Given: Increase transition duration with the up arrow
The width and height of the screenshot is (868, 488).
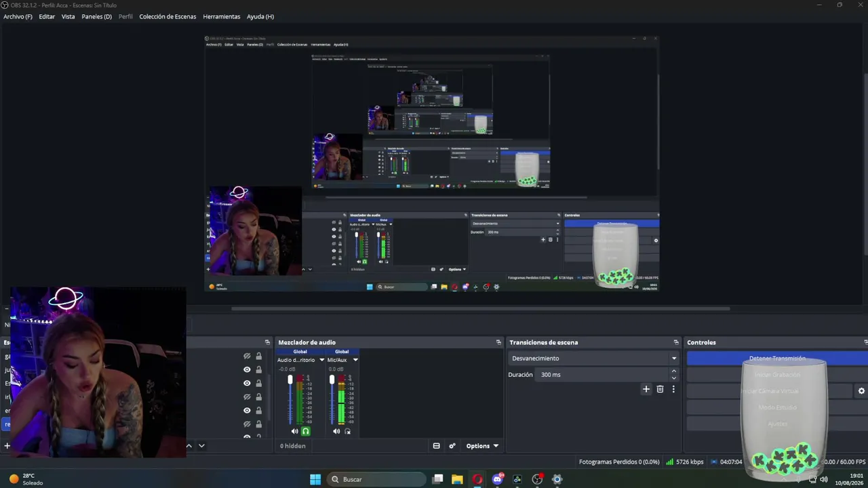Looking at the screenshot, I should coord(673,371).
